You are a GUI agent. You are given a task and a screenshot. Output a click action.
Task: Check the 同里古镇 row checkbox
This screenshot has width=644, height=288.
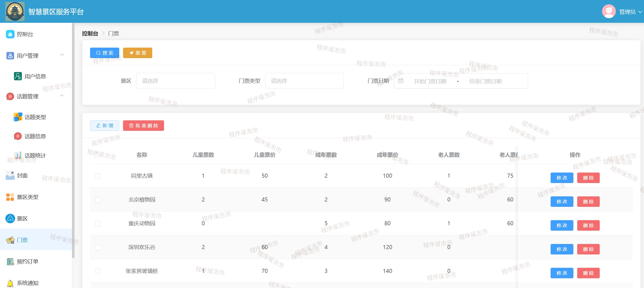pyautogui.click(x=98, y=176)
